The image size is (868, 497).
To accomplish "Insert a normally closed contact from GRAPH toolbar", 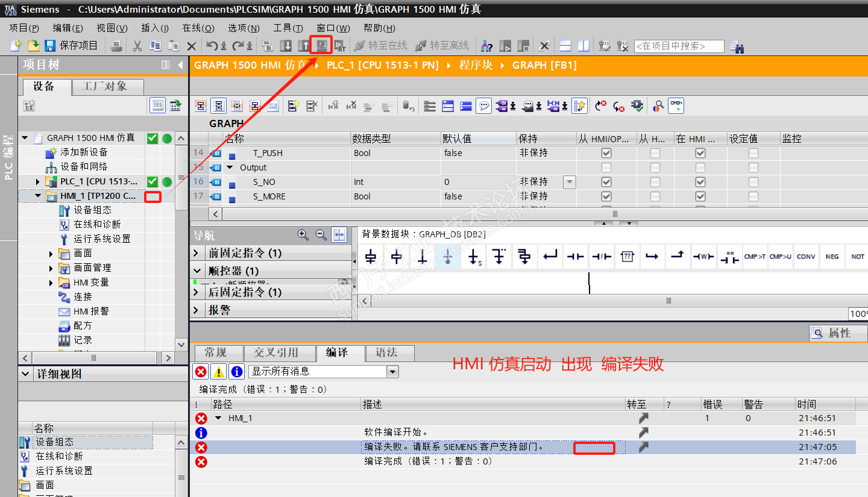I will [x=600, y=257].
